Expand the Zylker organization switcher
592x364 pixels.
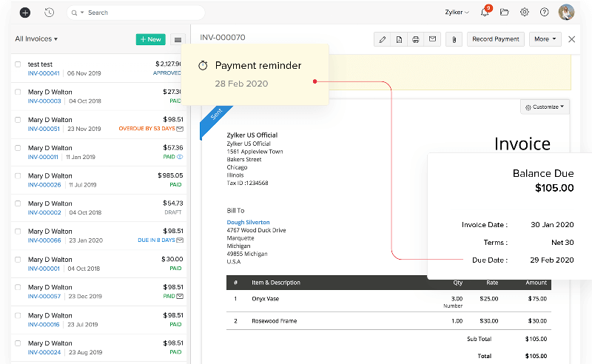[x=457, y=13]
